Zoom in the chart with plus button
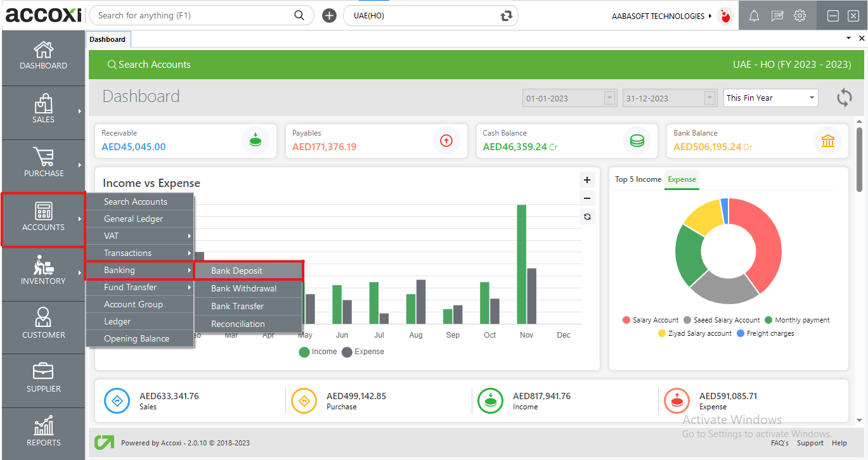 587,180
